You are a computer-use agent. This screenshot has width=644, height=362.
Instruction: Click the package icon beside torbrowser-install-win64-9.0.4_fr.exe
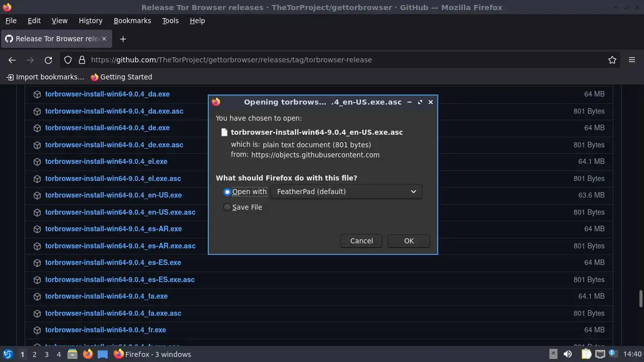pos(37,330)
